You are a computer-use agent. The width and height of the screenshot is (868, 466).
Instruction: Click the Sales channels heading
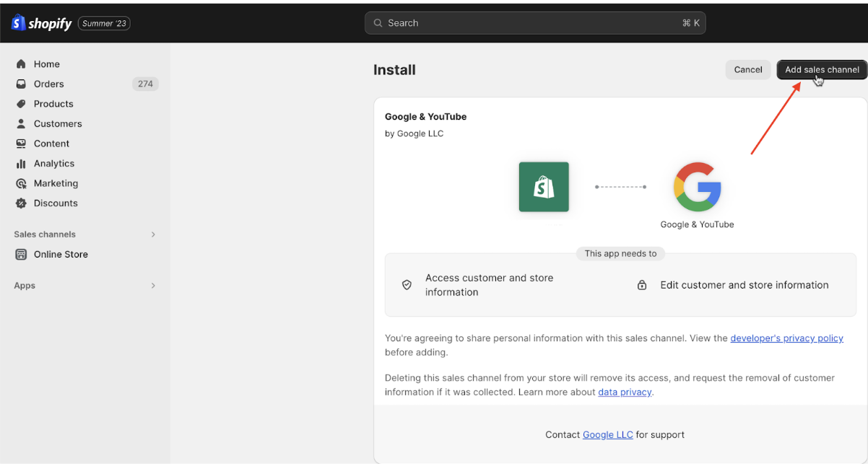[x=45, y=234]
